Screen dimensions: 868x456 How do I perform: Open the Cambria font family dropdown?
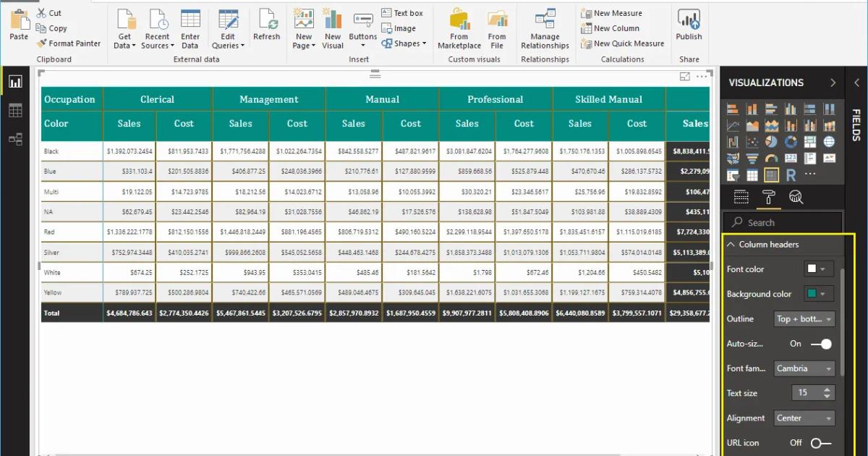point(804,368)
